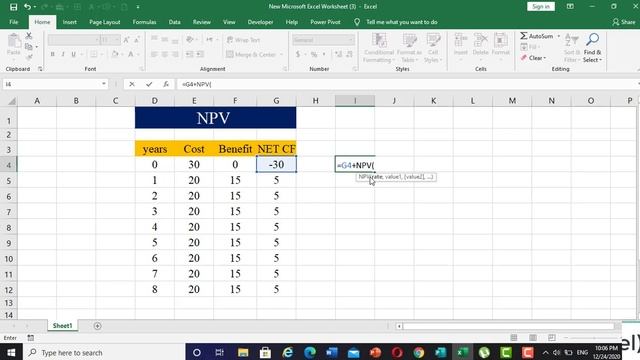Click the Conditional Formatting icon

click(x=379, y=41)
